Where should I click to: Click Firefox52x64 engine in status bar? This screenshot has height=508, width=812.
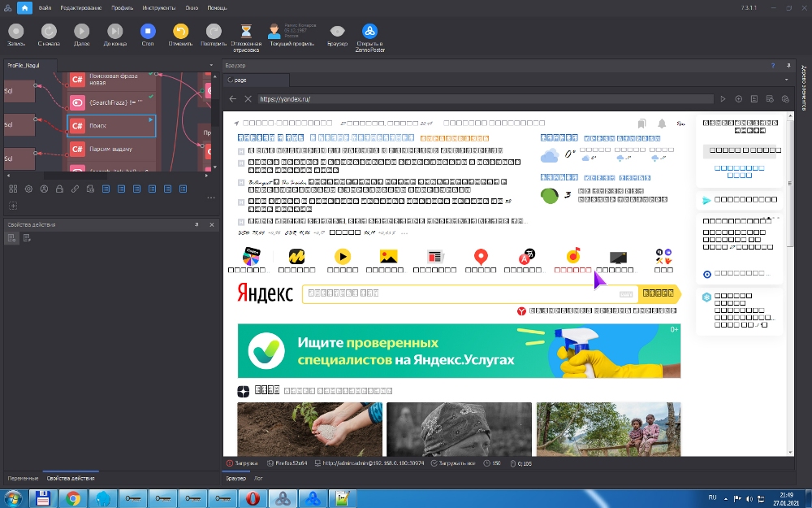(x=287, y=463)
